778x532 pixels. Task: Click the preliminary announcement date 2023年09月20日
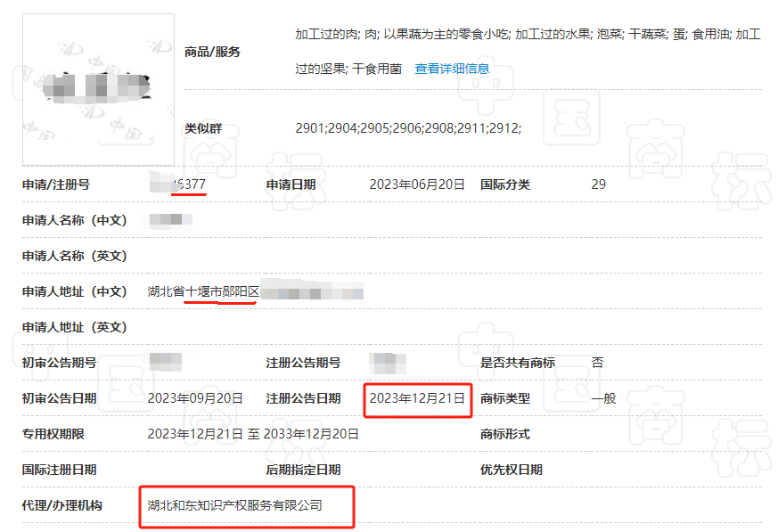tap(195, 398)
